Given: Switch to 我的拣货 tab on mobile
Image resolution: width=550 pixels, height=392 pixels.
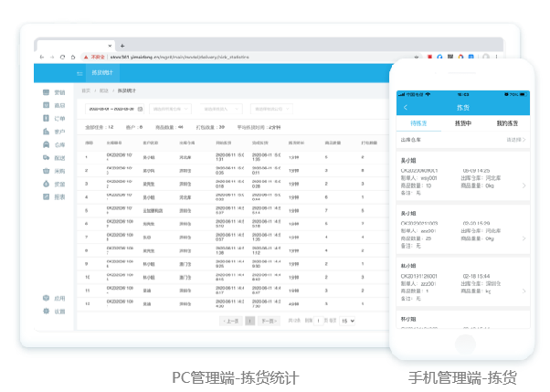Looking at the screenshot, I should (506, 122).
